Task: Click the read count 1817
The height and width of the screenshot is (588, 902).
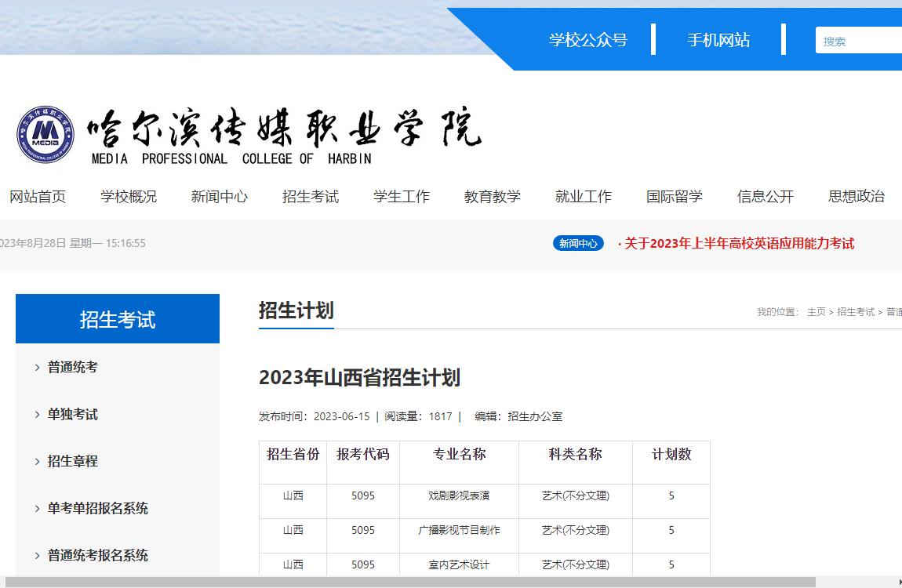Action: 441,416
